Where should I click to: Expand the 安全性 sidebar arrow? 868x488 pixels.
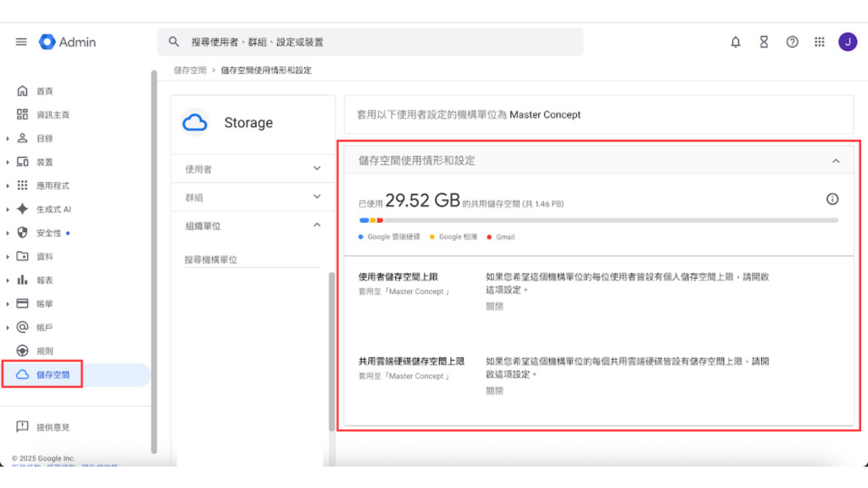point(8,233)
